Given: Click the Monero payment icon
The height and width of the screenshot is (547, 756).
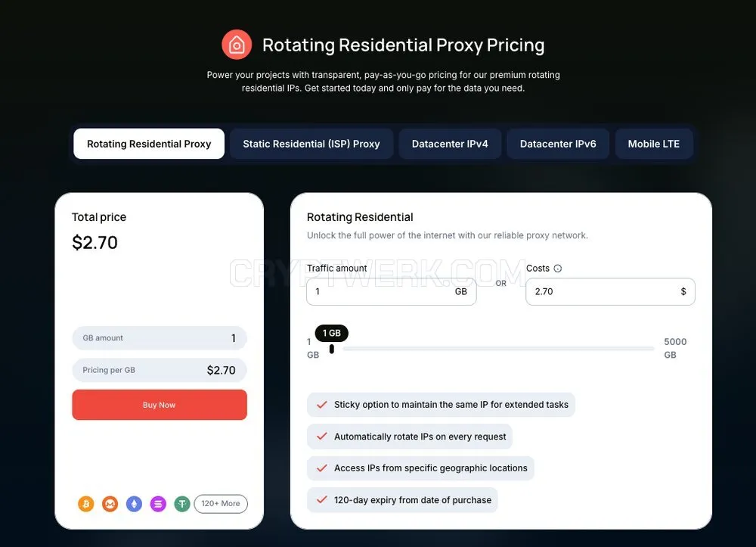Looking at the screenshot, I should tap(110, 504).
